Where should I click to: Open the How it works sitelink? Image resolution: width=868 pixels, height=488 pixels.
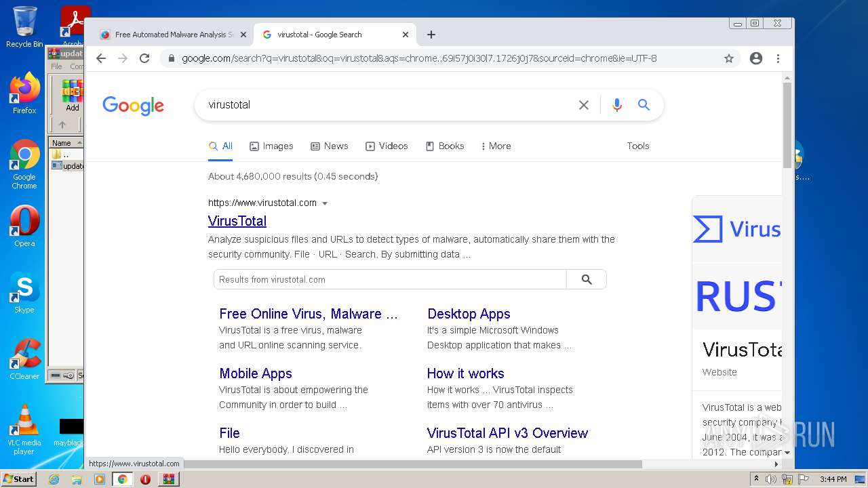point(466,373)
